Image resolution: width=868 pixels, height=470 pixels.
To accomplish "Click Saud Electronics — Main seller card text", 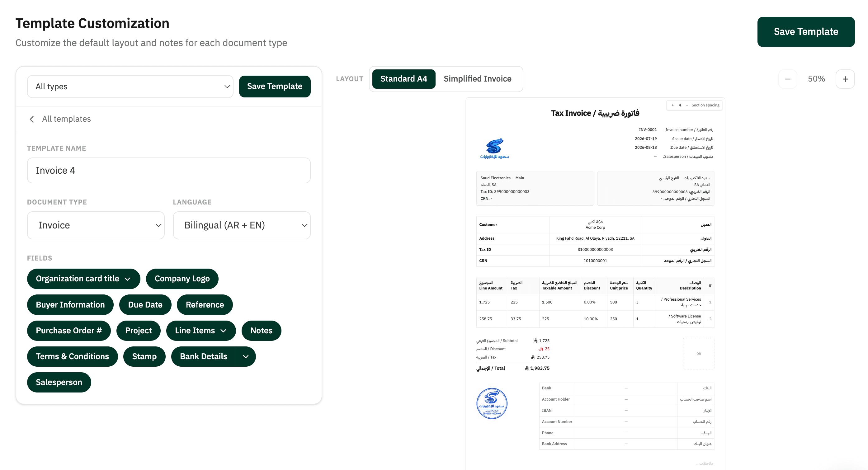I will pos(502,178).
